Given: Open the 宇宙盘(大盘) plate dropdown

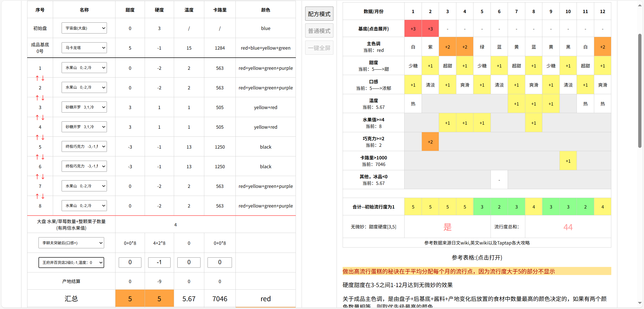Looking at the screenshot, I should click(x=84, y=28).
